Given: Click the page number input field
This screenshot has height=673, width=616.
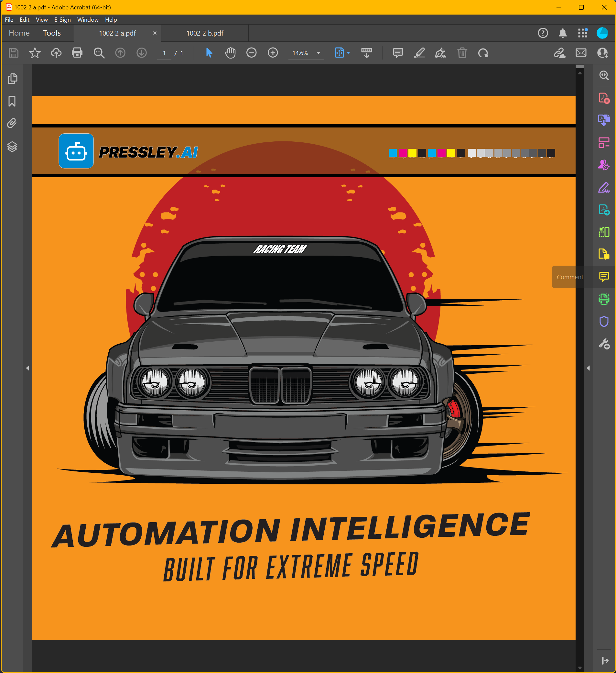Looking at the screenshot, I should click(164, 53).
